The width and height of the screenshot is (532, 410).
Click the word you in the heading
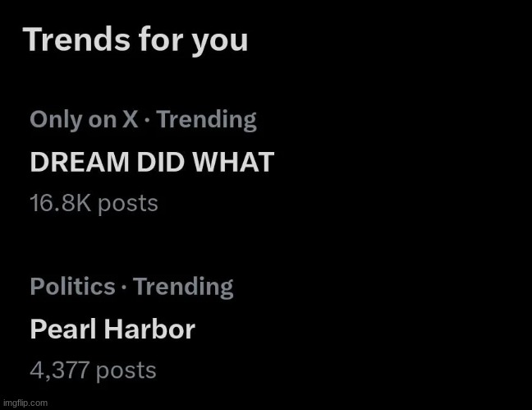[219, 42]
